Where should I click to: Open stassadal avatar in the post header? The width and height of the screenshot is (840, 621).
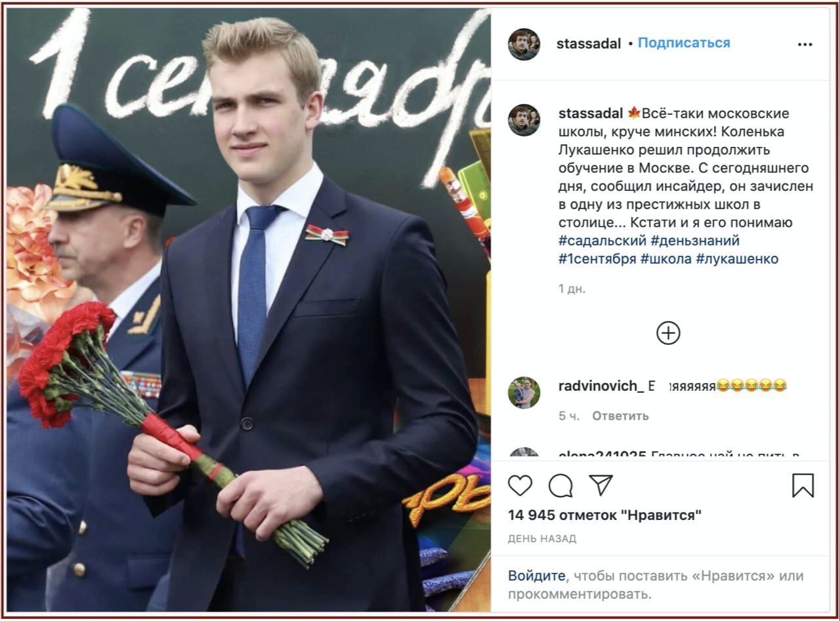[x=524, y=45]
